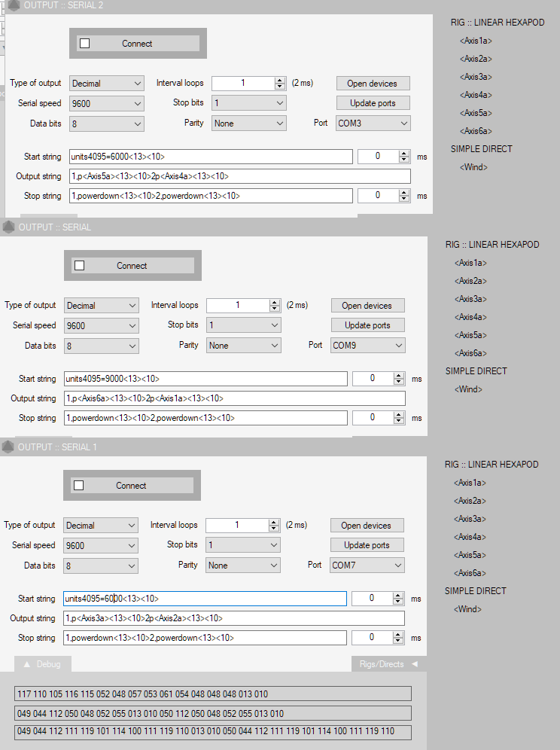This screenshot has width=560, height=750.
Task: Open Parity dropdown in Serial 1
Action: pyautogui.click(x=243, y=566)
